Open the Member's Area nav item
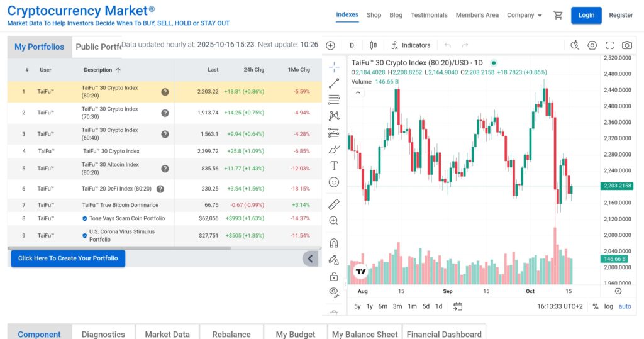Screen dimensions: 644x339 477,15
